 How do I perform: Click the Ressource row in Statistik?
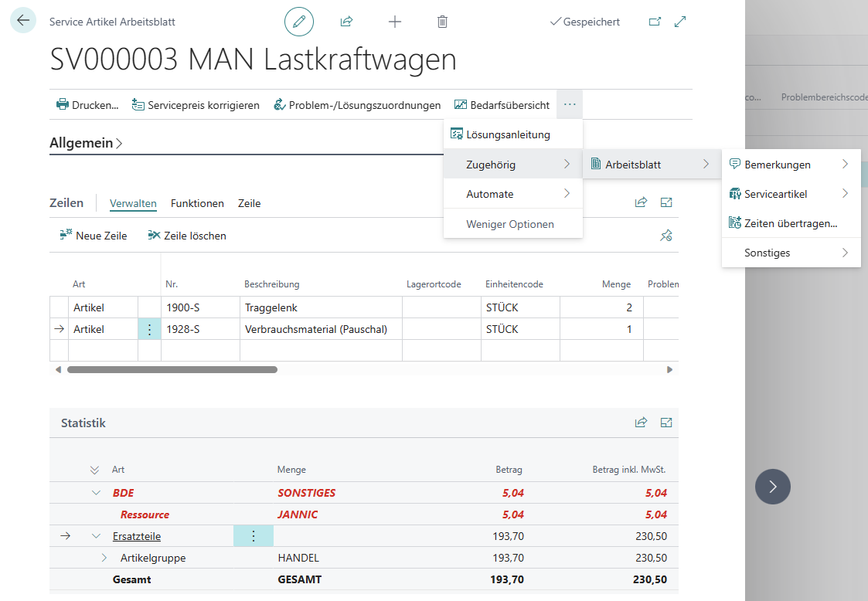click(x=364, y=514)
